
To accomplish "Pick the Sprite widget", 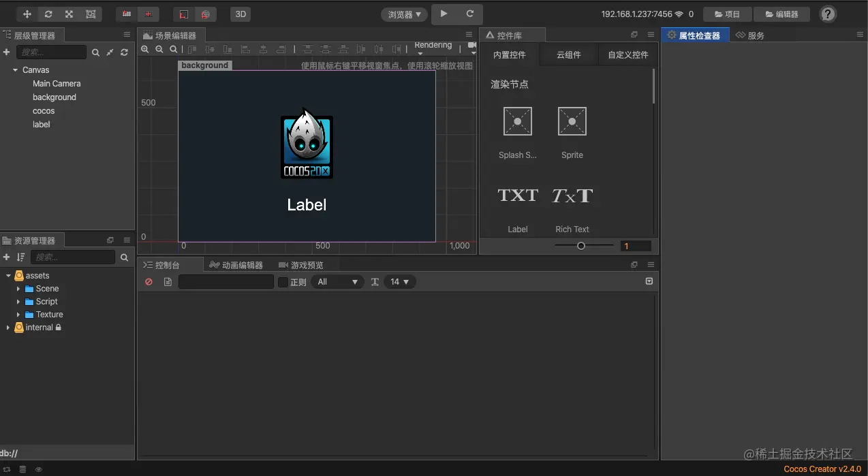I will click(x=572, y=132).
